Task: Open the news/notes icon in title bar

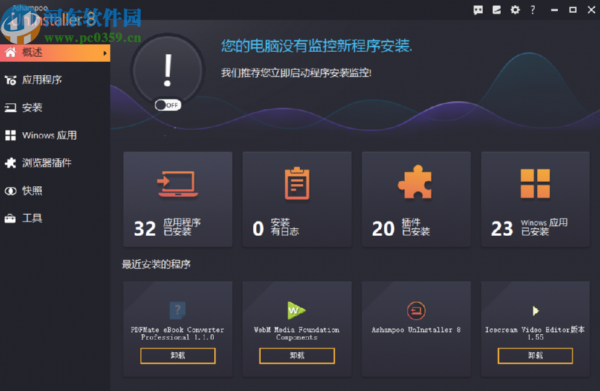Action: coord(497,10)
